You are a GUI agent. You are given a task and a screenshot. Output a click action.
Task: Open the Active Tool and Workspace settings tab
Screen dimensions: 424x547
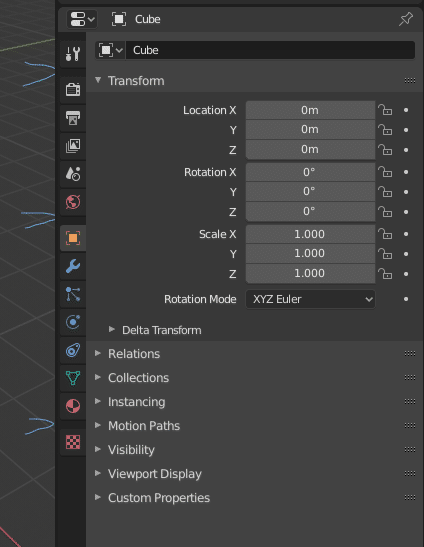[73, 54]
